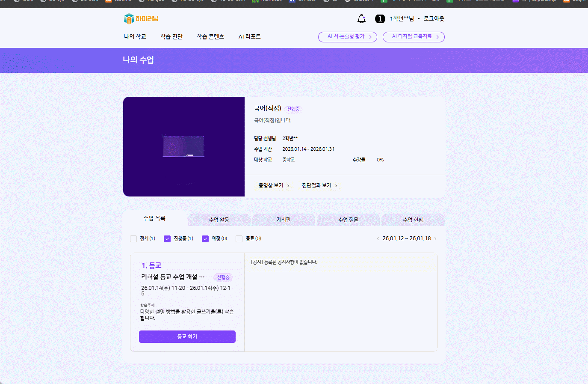Go to previous week with left arrow

(378, 239)
